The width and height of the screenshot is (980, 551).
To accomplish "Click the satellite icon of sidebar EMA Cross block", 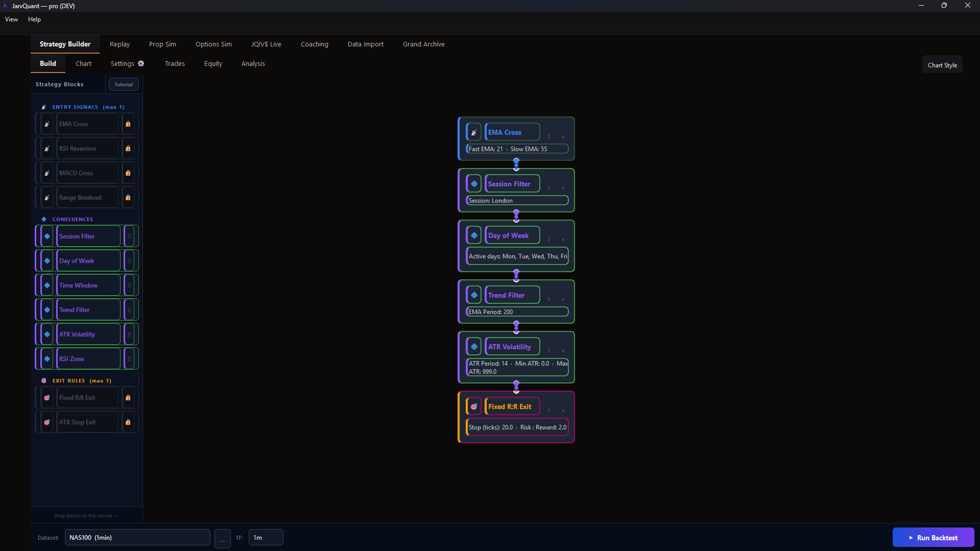I will 47,124.
